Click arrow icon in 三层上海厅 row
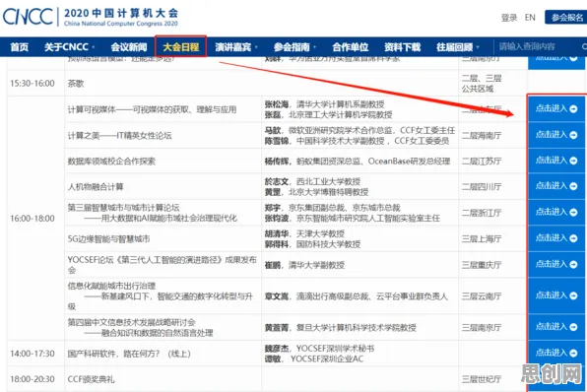Screen dimensions: 587x392 (x=573, y=238)
